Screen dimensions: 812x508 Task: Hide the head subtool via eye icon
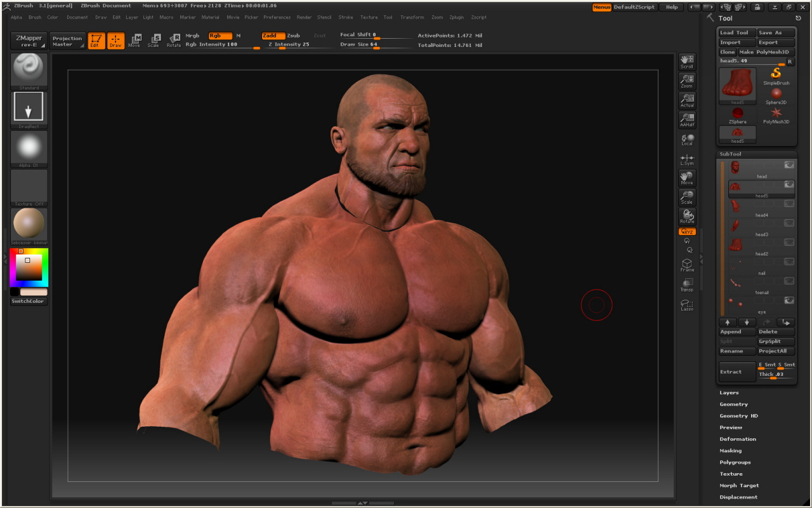coord(789,165)
